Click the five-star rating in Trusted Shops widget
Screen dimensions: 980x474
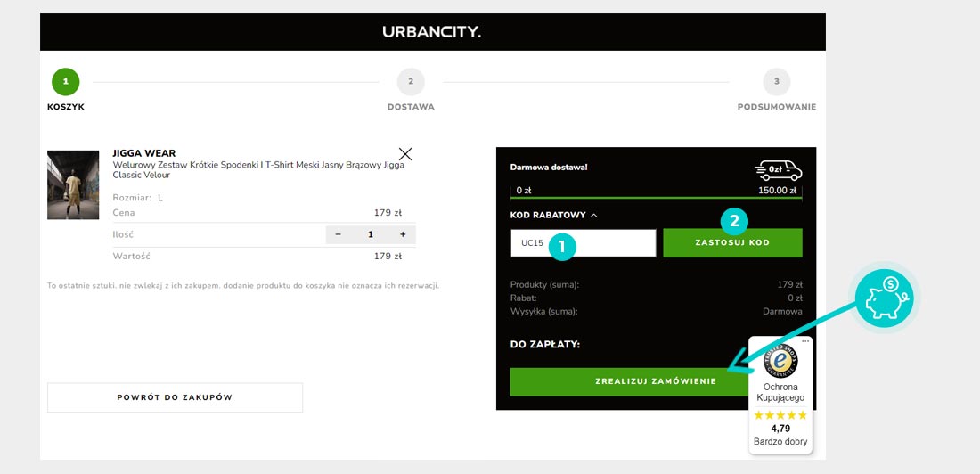(780, 415)
